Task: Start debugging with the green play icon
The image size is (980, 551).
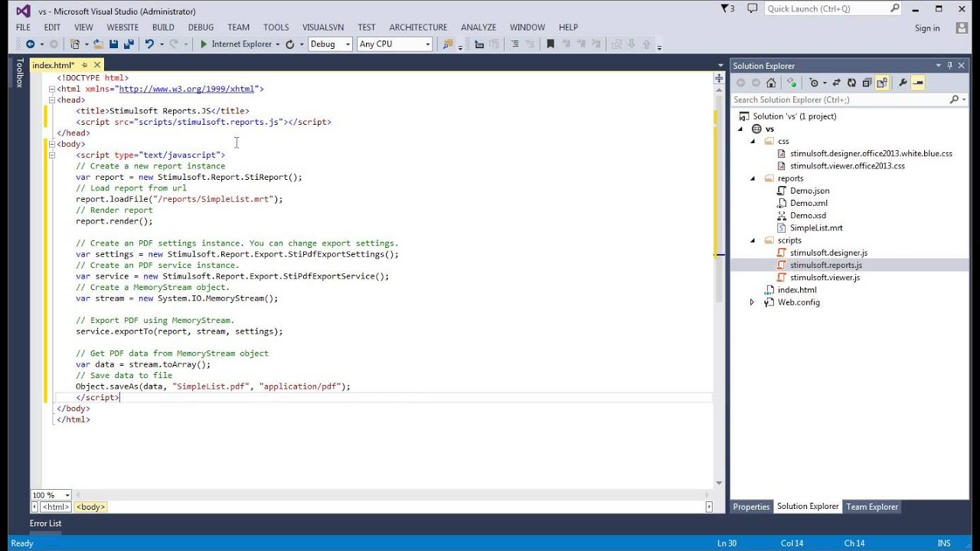Action: (x=204, y=44)
